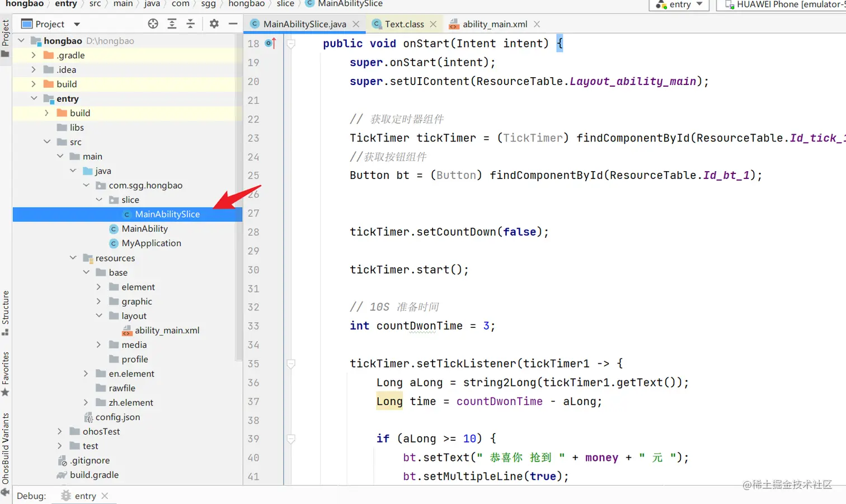
Task: Toggle code fold marker at line 35
Action: coord(291,364)
